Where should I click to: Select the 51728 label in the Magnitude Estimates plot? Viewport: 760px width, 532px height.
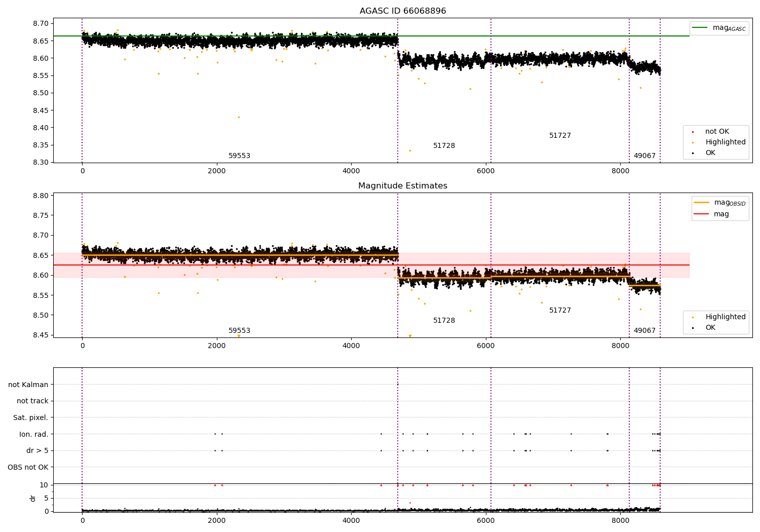tap(444, 321)
